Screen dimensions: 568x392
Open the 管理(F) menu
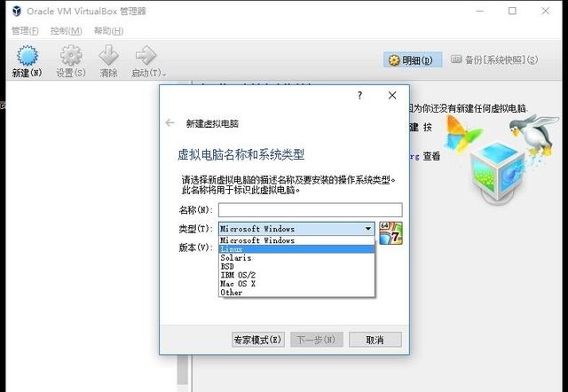(25, 31)
